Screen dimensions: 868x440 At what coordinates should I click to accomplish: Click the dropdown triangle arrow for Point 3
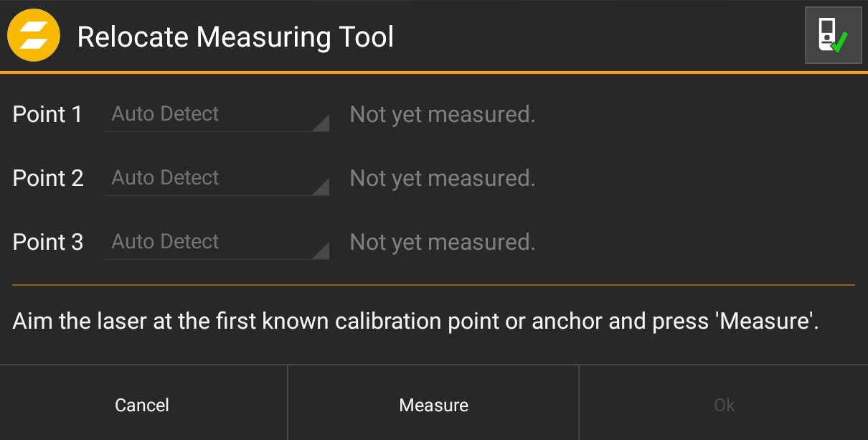322,251
